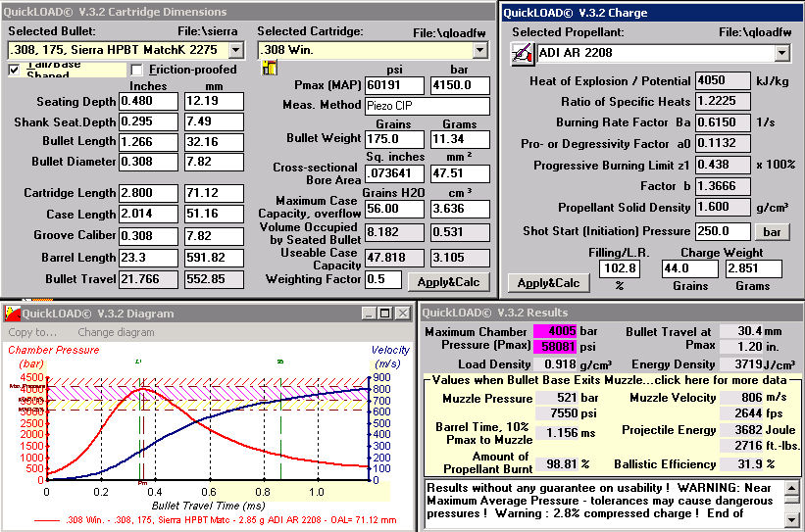This screenshot has height=532, width=805.
Task: Click the Pmax (MAP) bar field 4150.0
Action: coord(460,85)
